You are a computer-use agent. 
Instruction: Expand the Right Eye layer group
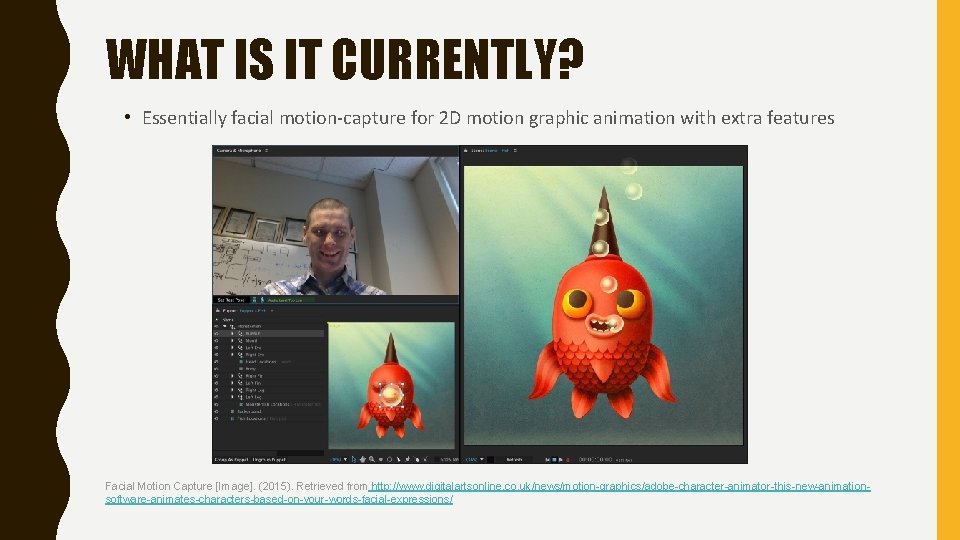click(232, 354)
